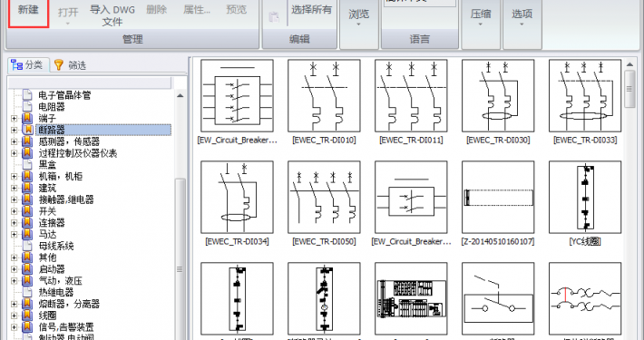Expand the 感测器，传感器 node
The height and width of the screenshot is (340, 644).
[15, 141]
